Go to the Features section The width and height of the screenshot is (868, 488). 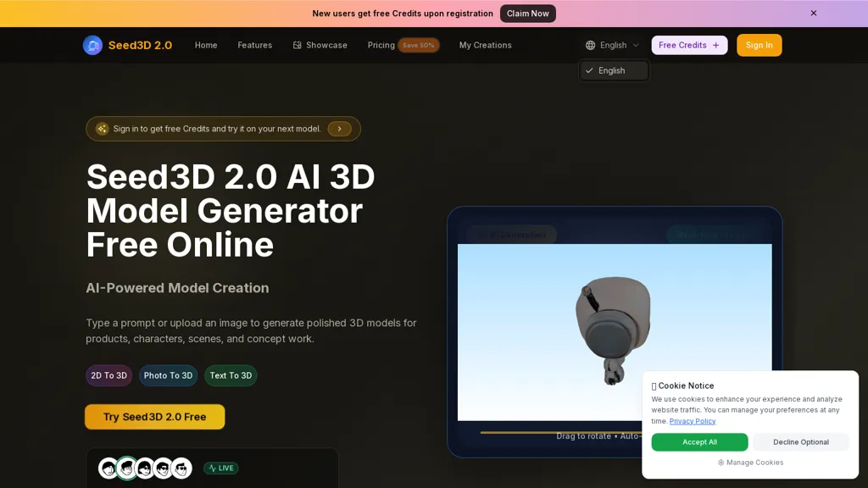pyautogui.click(x=254, y=46)
